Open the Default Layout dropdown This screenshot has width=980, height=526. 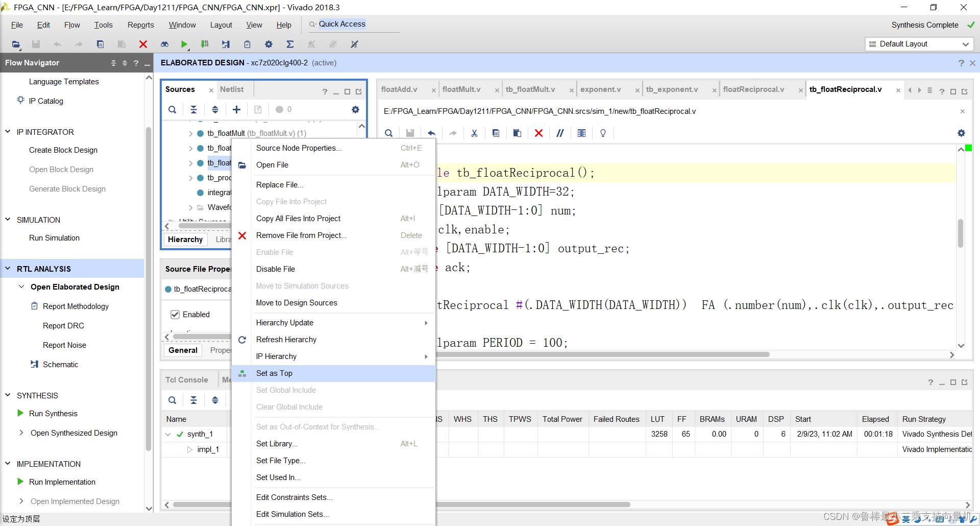[x=919, y=44]
